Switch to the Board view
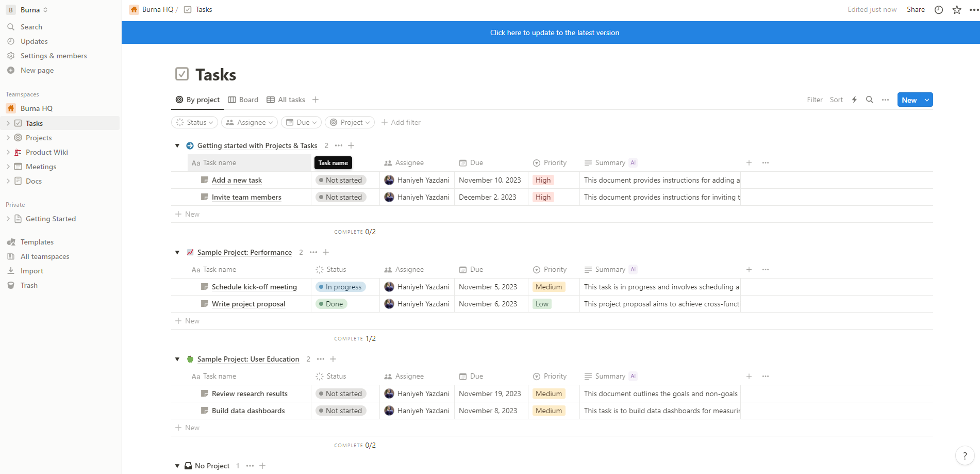This screenshot has height=474, width=980. coord(243,100)
